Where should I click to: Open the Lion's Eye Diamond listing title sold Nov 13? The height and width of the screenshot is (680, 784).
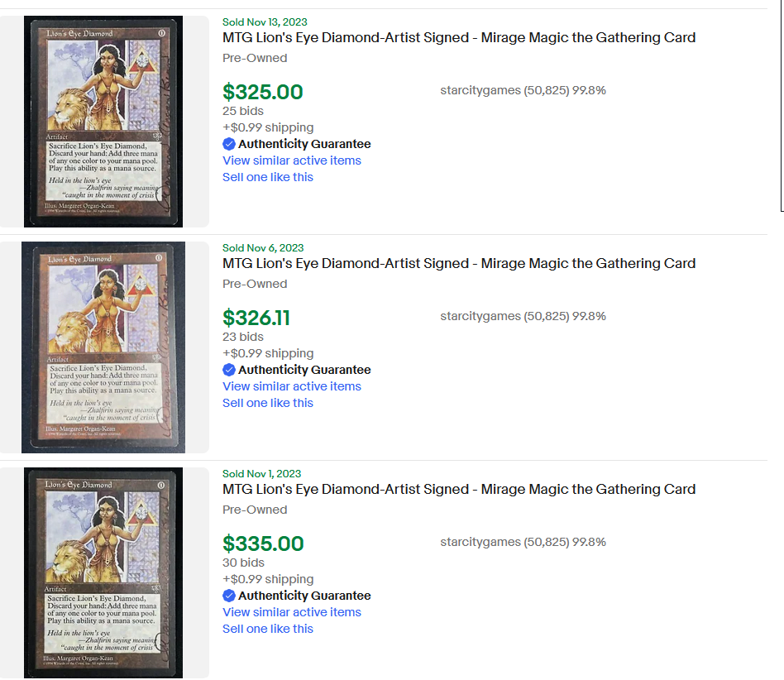(458, 37)
